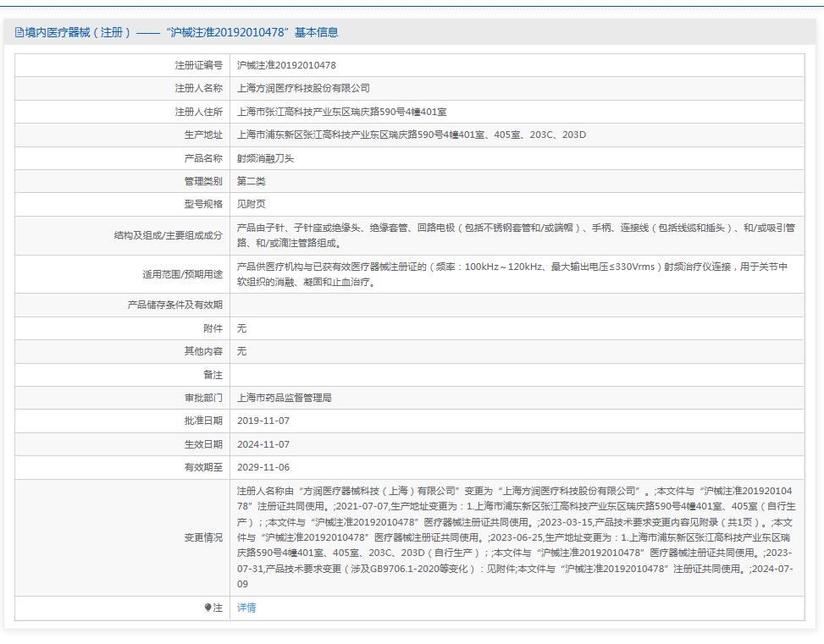
Task: Click the bulb icon beside 注
Action: pyautogui.click(x=208, y=608)
